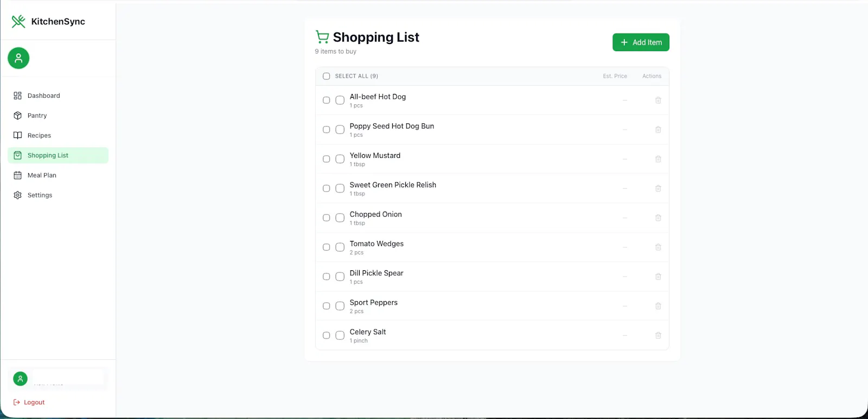Click the "9 items to buy" subtitle
Screen dimensions: 868x419
(336, 52)
